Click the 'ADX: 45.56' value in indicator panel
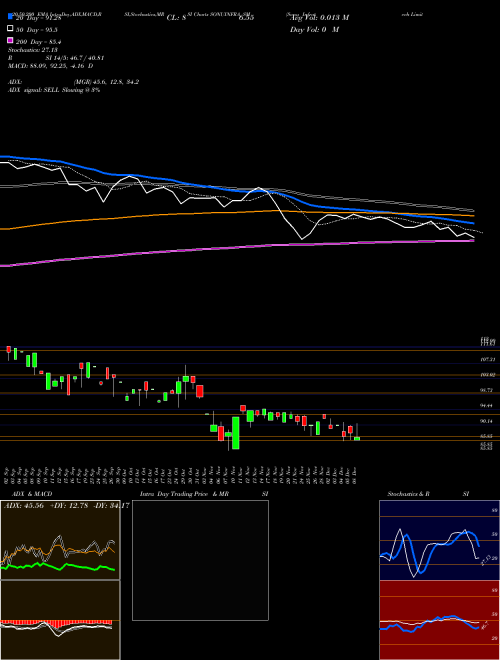This screenshot has width=500, height=660. 24,505
